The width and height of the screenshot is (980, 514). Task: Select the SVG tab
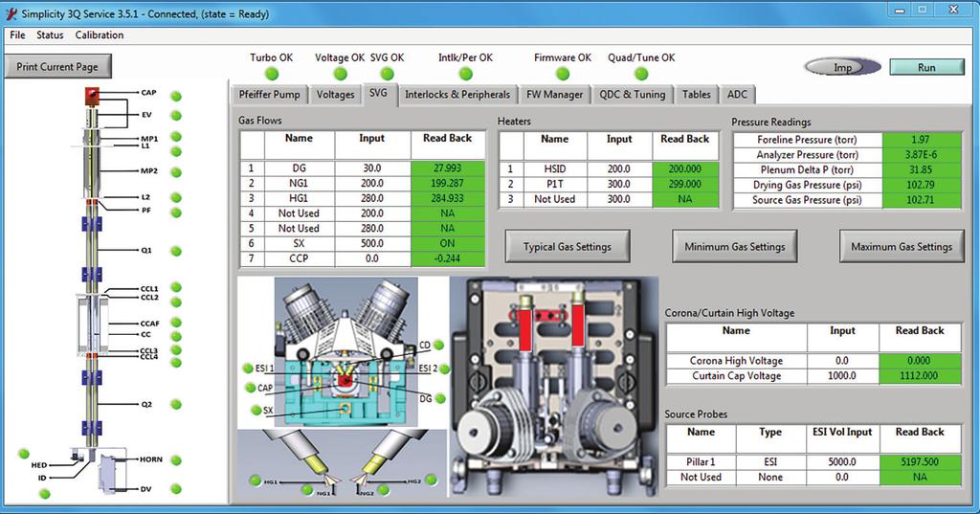(378, 93)
